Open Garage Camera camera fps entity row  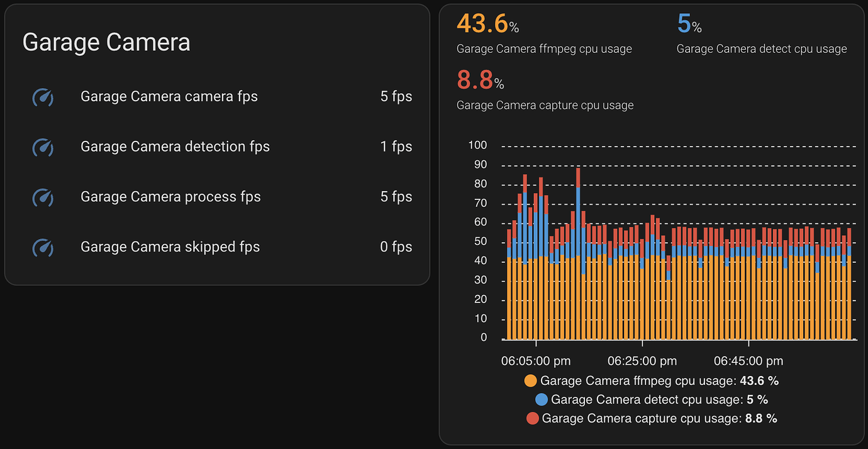(217, 97)
